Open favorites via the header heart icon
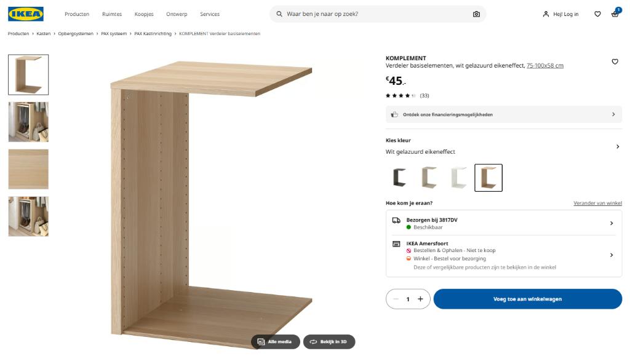 pos(597,14)
